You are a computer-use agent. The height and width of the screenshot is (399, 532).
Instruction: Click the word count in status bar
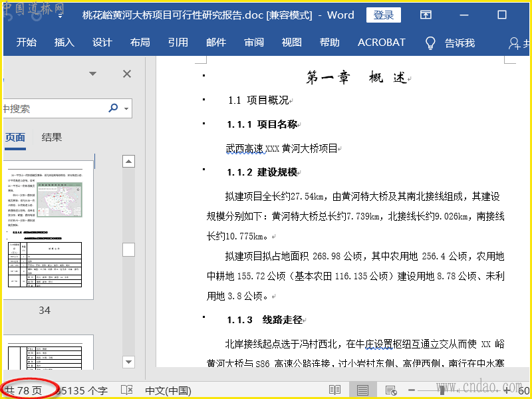82,391
